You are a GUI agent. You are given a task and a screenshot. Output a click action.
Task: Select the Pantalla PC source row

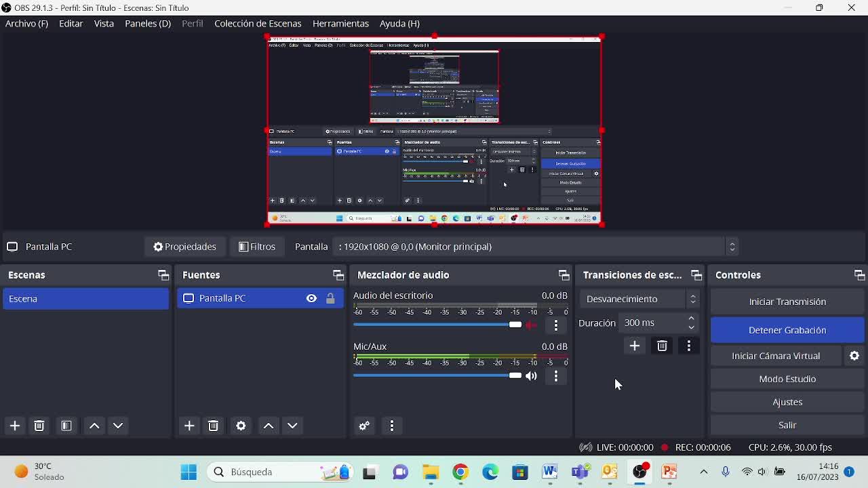coord(260,298)
